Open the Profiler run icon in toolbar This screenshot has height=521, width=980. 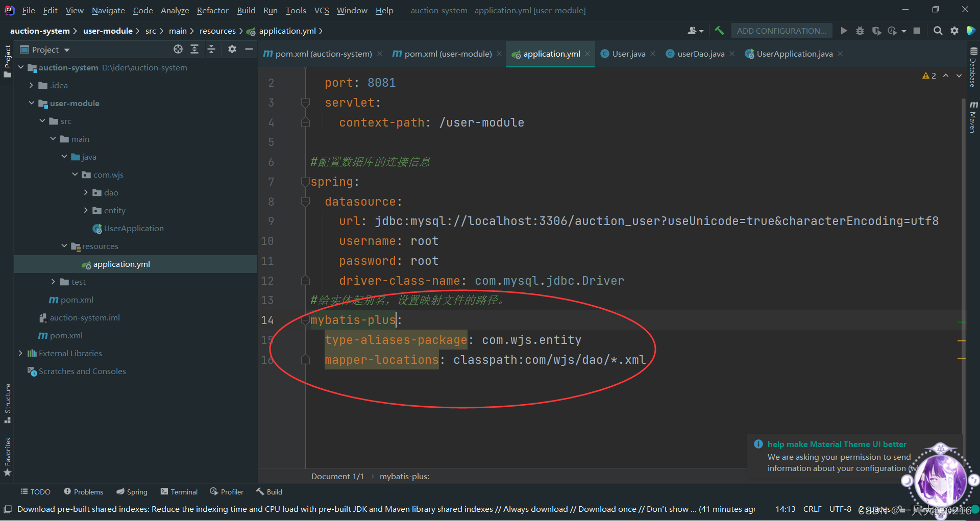tap(893, 31)
